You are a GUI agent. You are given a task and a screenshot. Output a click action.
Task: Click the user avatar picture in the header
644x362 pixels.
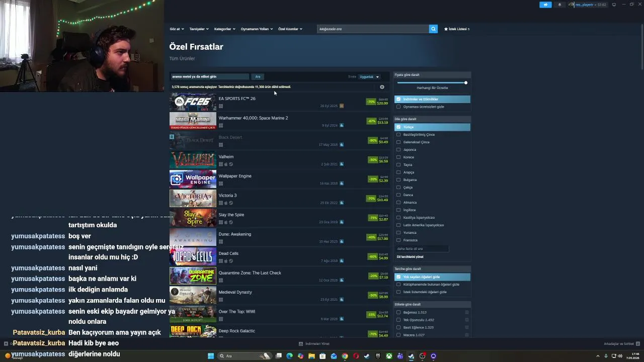click(x=572, y=5)
